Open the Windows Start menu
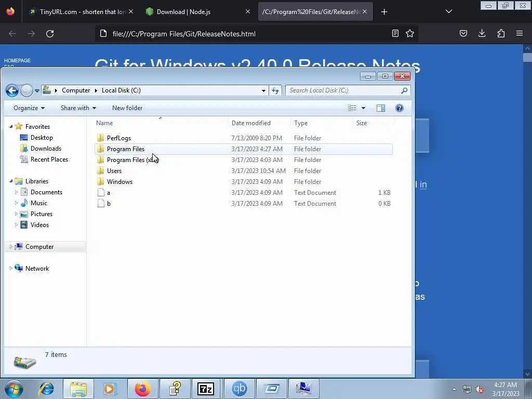 14,389
